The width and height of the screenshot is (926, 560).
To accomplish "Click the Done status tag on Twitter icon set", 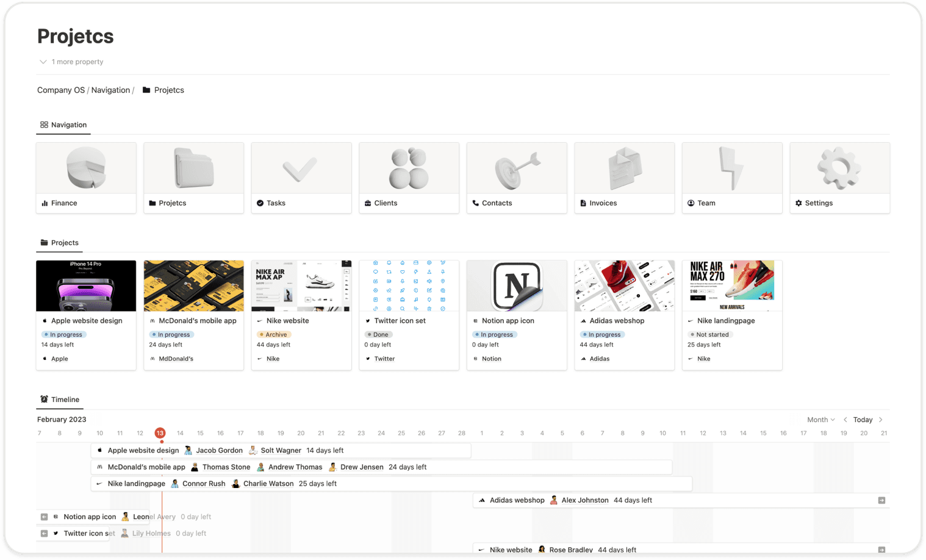I will (378, 334).
